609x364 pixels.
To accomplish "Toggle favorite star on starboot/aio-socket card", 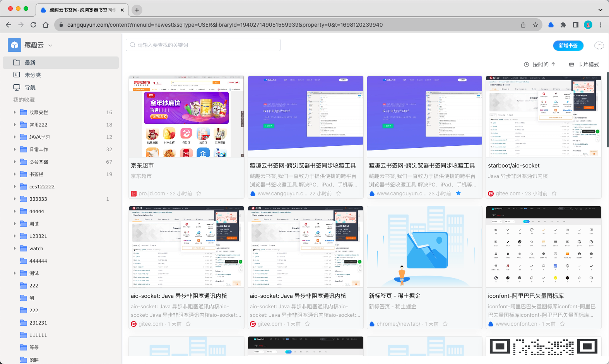I will pos(554,193).
